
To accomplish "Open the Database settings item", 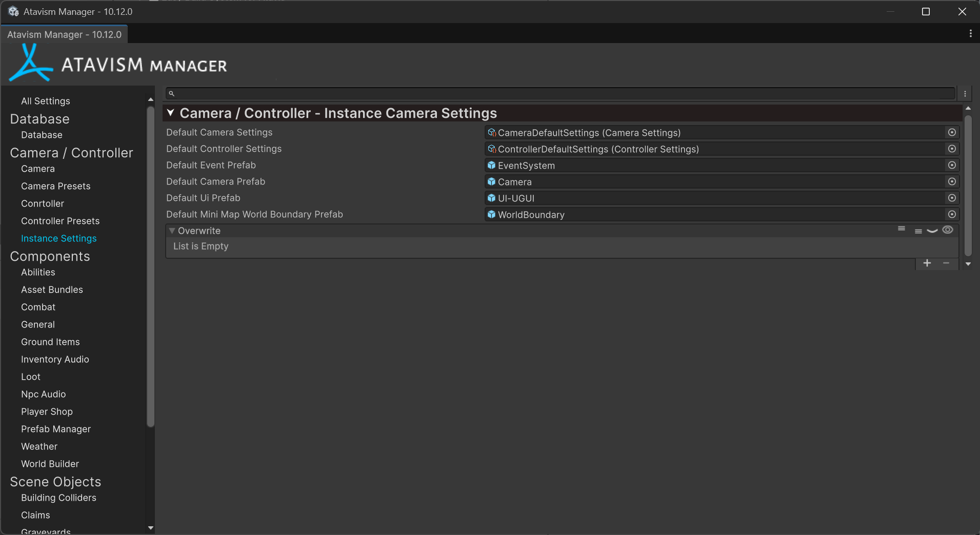I will pos(42,135).
